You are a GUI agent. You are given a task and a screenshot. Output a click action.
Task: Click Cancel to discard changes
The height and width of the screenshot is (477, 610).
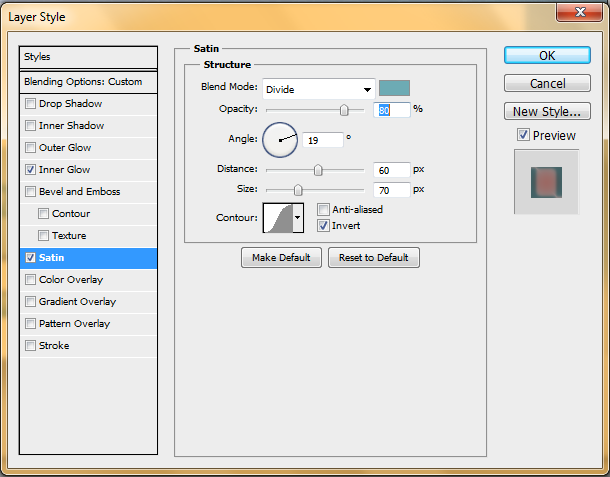click(x=547, y=84)
